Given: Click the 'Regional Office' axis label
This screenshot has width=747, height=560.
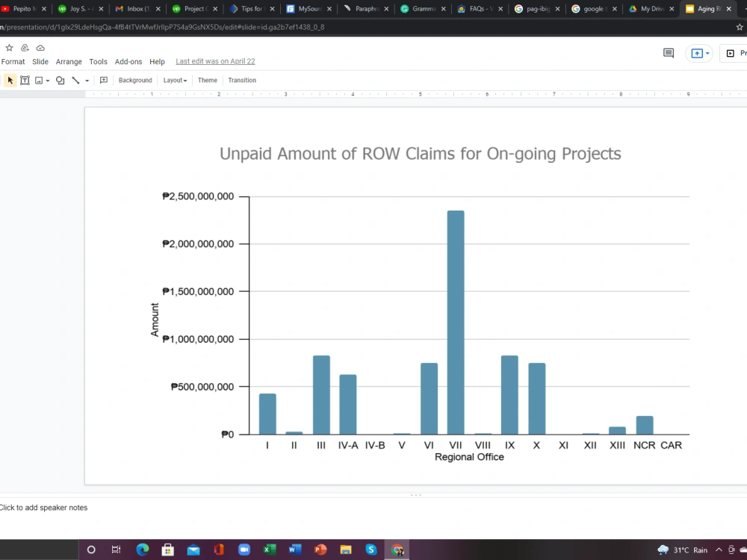Looking at the screenshot, I should 469,457.
